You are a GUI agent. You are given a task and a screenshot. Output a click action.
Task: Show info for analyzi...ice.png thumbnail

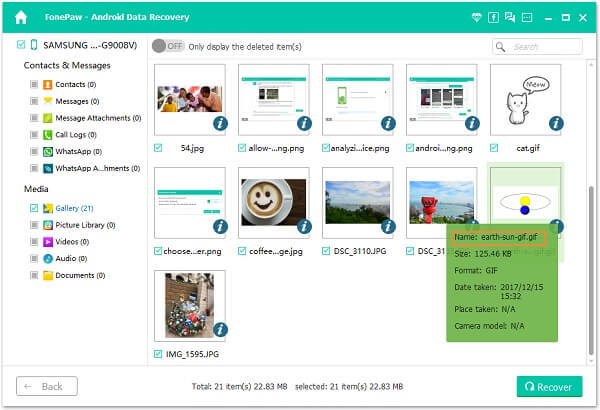(388, 123)
